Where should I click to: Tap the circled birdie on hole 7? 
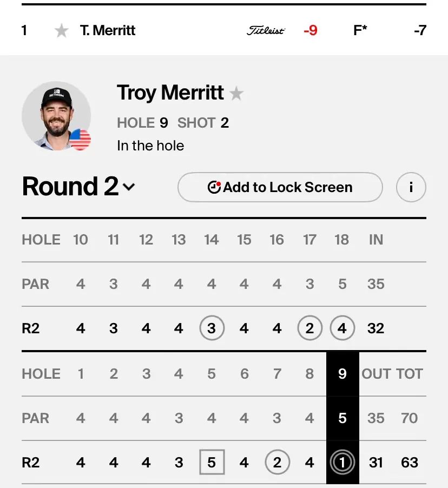coord(277,463)
